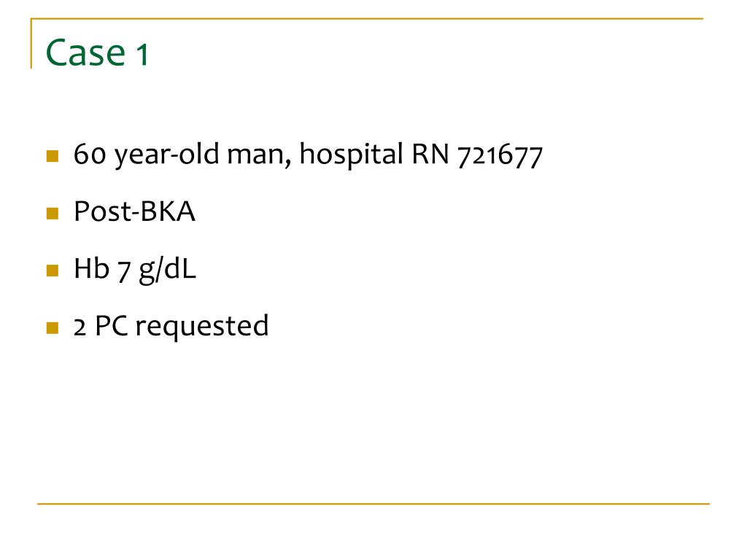Click the word 'hospital' in first bullet

pyautogui.click(x=351, y=155)
